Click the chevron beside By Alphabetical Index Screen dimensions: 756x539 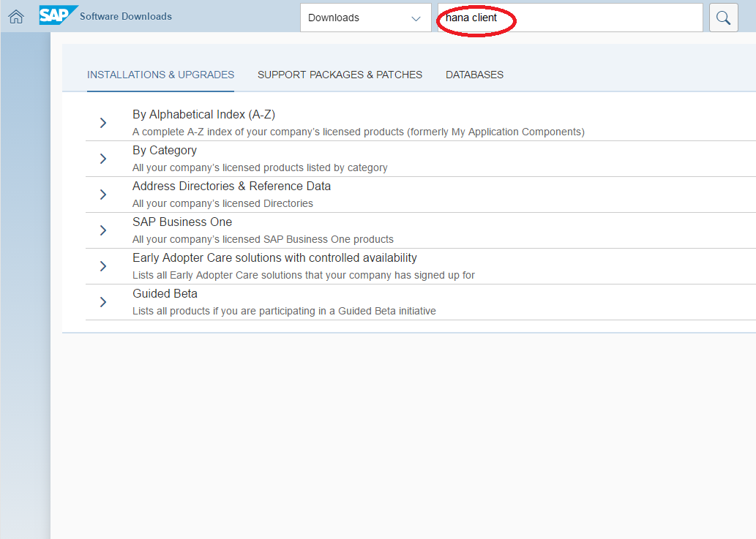click(102, 123)
